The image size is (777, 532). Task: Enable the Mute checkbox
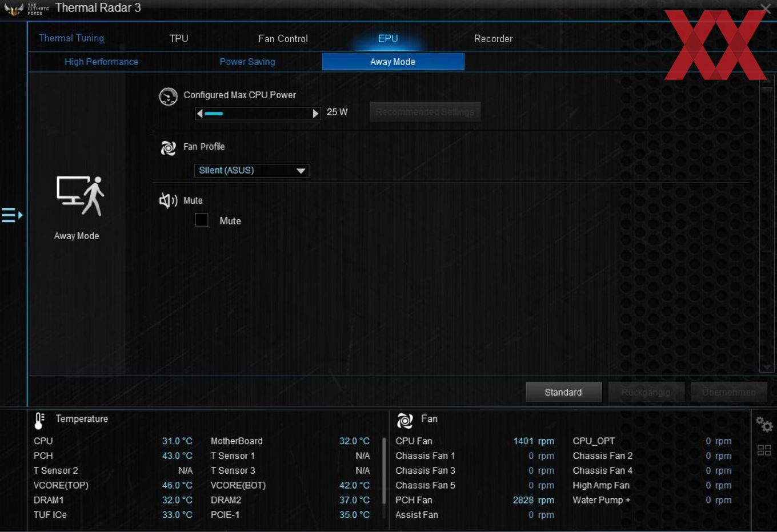[202, 220]
